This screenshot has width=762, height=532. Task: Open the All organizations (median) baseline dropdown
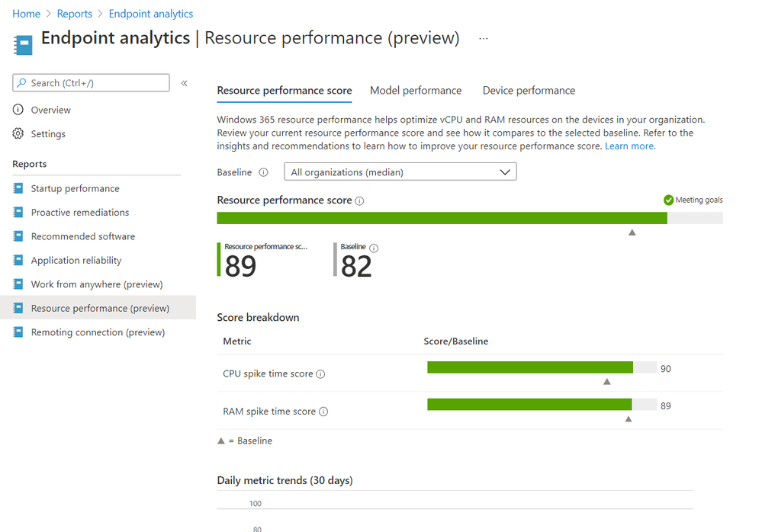[x=400, y=172]
